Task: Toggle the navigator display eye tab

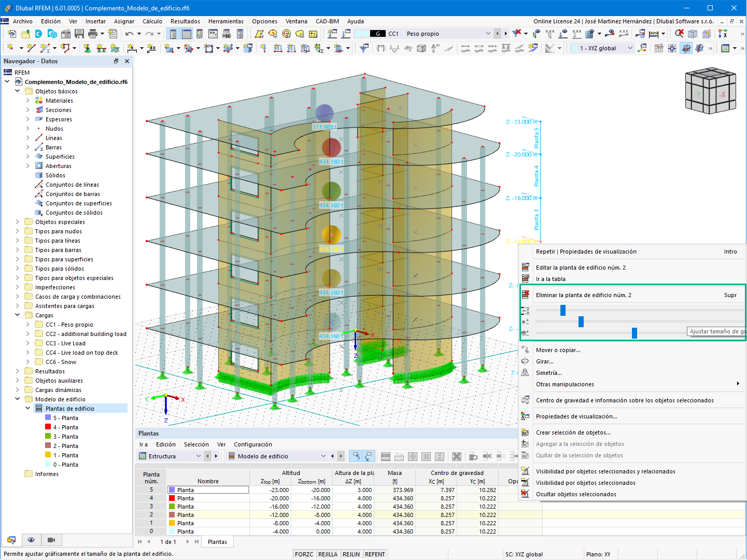Action: (x=31, y=540)
